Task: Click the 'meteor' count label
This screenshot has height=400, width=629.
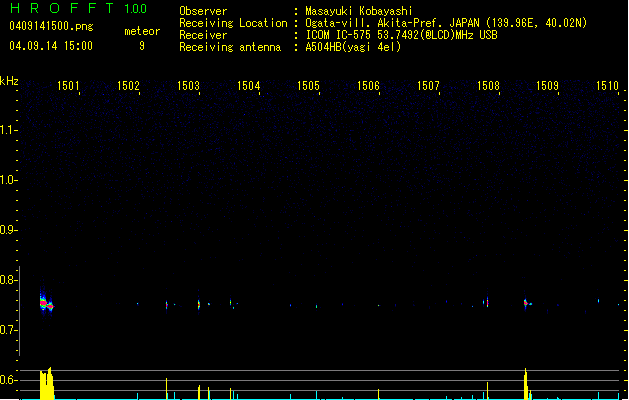Action: (142, 31)
